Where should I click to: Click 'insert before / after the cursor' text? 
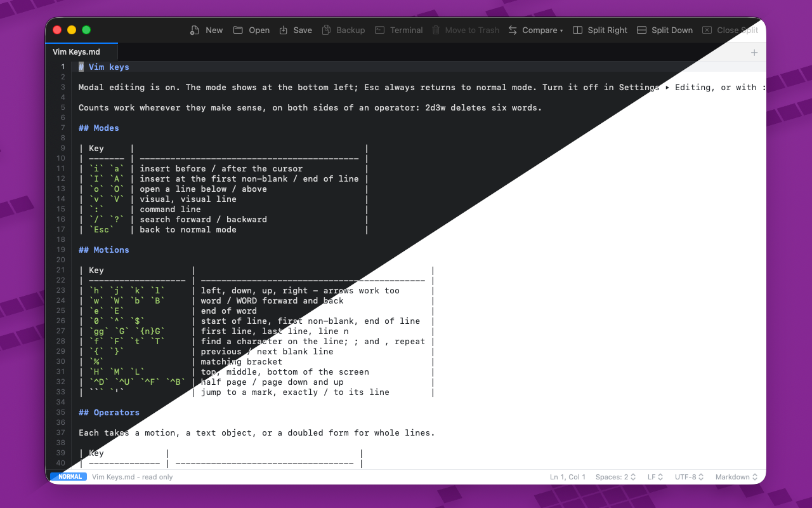[221, 168]
